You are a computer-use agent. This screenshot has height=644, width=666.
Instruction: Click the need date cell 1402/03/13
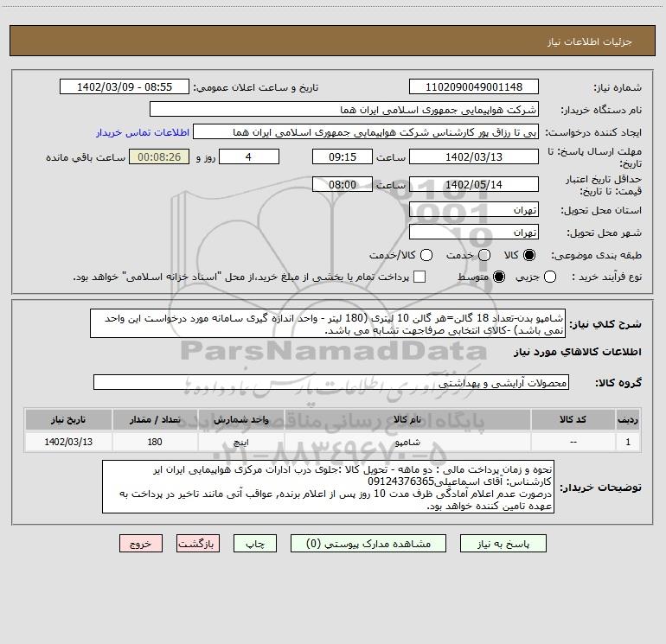(x=68, y=442)
